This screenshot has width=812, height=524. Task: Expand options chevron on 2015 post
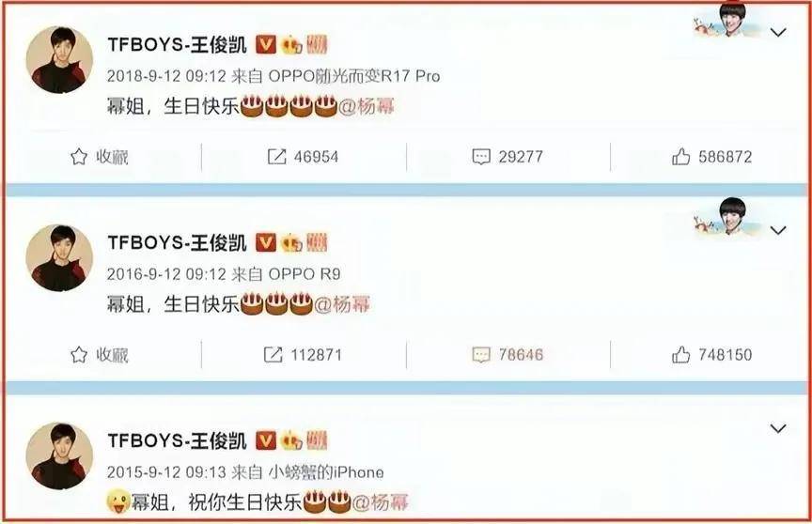pos(778,428)
